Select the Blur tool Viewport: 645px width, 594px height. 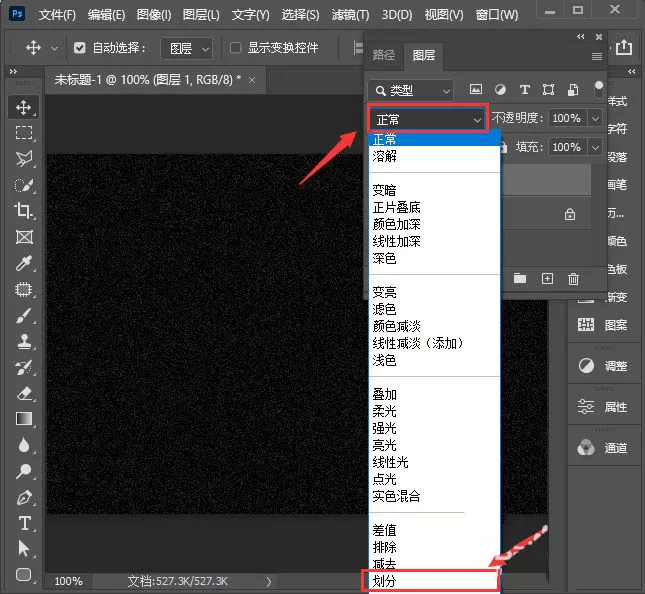[x=23, y=445]
